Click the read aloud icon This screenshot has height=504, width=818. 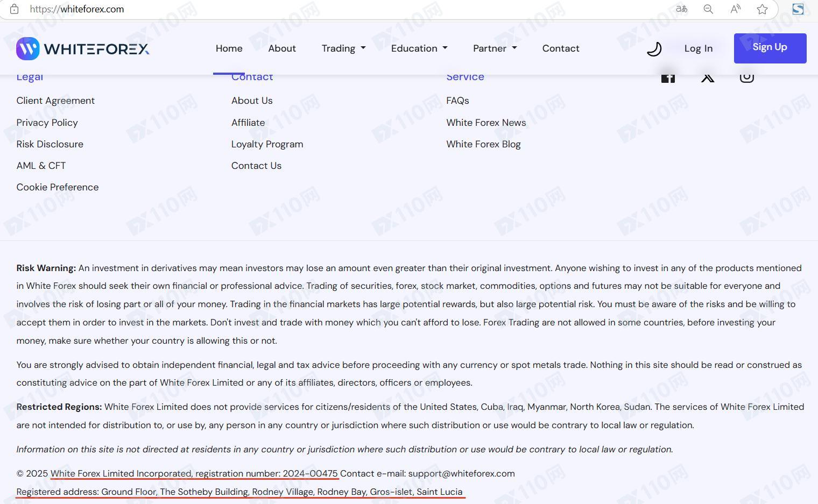(735, 9)
